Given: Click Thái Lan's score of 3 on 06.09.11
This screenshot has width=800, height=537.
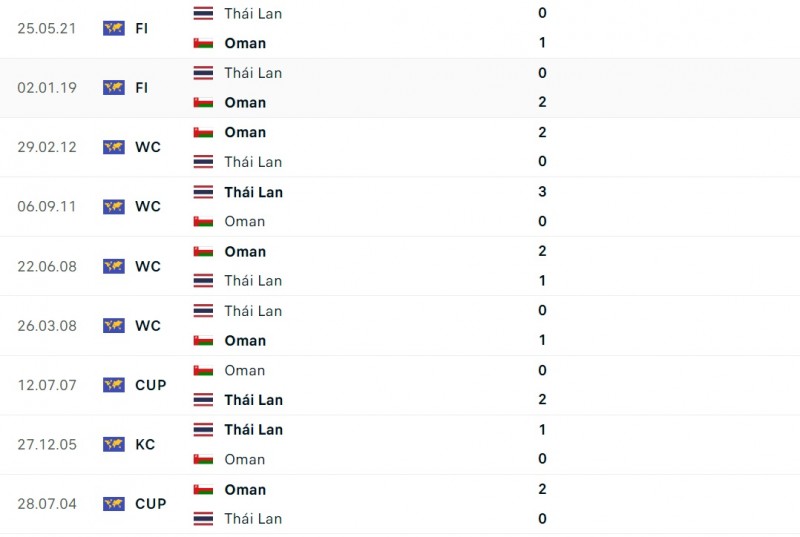Looking at the screenshot, I should (x=542, y=192).
